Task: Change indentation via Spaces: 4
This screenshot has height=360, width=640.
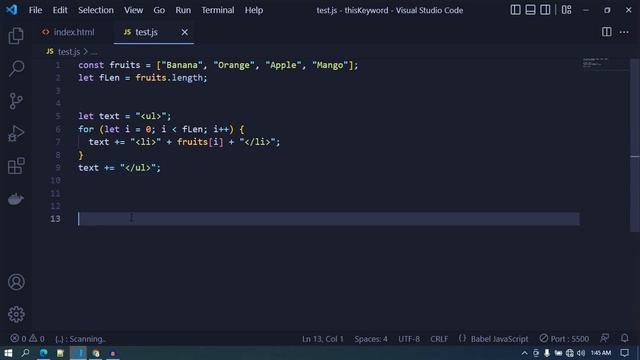Action: [x=371, y=339]
